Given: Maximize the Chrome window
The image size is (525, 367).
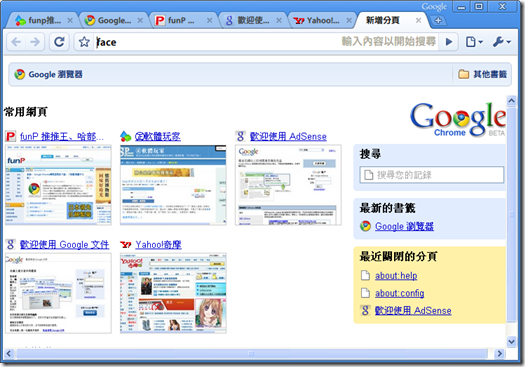Looking at the screenshot, I should [479, 7].
